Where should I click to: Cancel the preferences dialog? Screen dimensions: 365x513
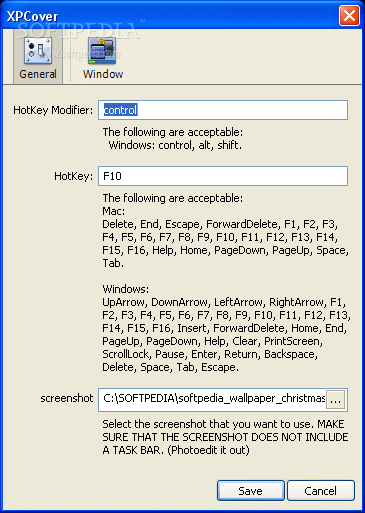point(321,491)
